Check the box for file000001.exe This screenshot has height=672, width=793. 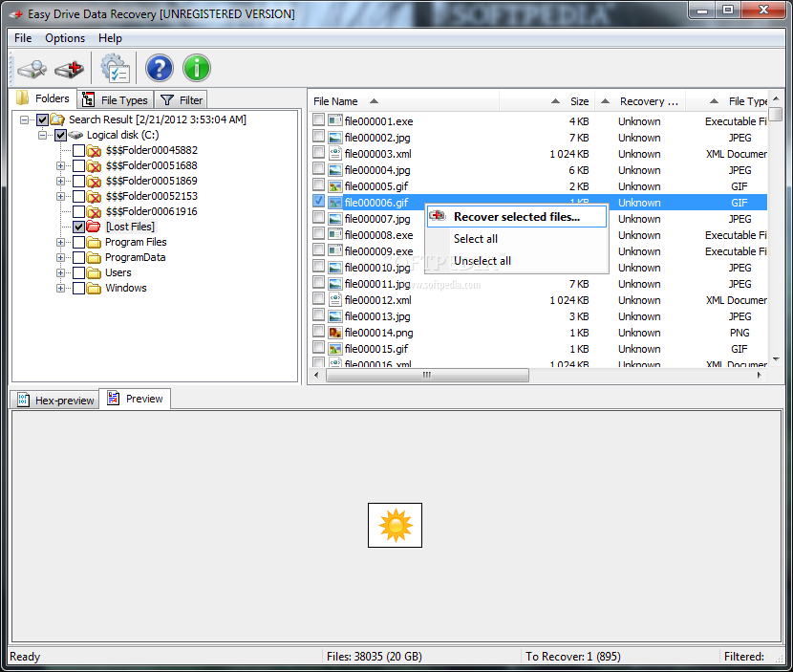point(318,119)
